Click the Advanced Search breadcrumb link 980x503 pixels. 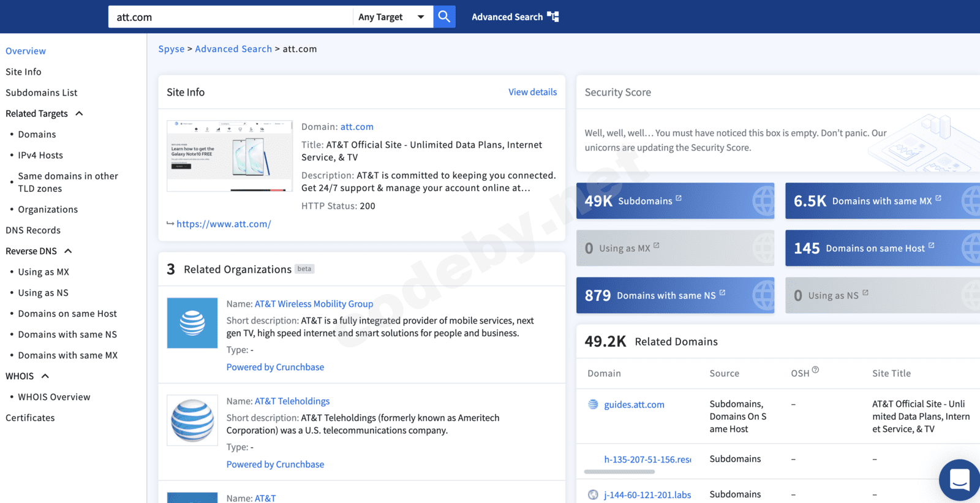point(233,49)
